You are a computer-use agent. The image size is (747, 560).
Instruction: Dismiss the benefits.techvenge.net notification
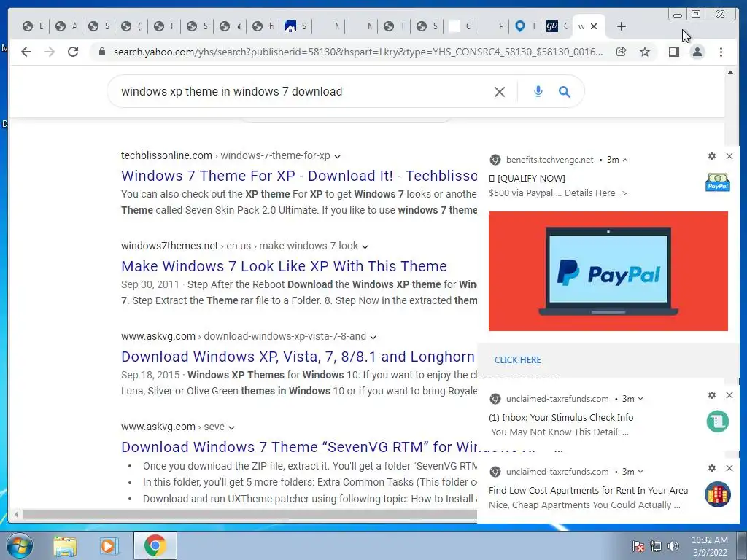click(729, 156)
